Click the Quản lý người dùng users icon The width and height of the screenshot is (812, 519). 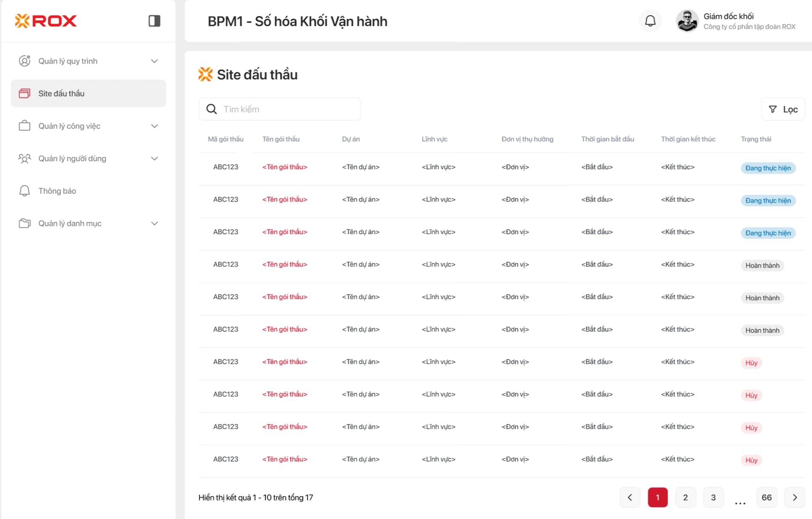25,159
